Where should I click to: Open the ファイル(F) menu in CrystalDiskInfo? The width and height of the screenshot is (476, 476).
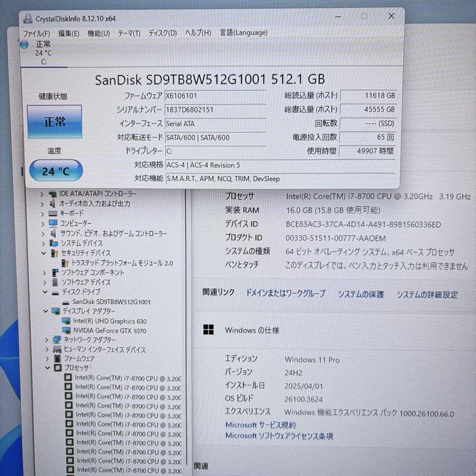(37, 33)
